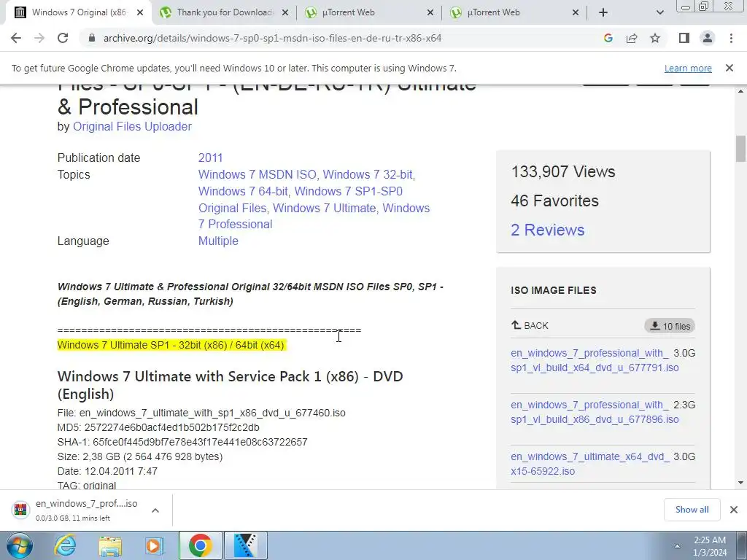Switch to the first µTorrent Web tab
Image resolution: width=747 pixels, height=560 pixels.
(x=369, y=12)
